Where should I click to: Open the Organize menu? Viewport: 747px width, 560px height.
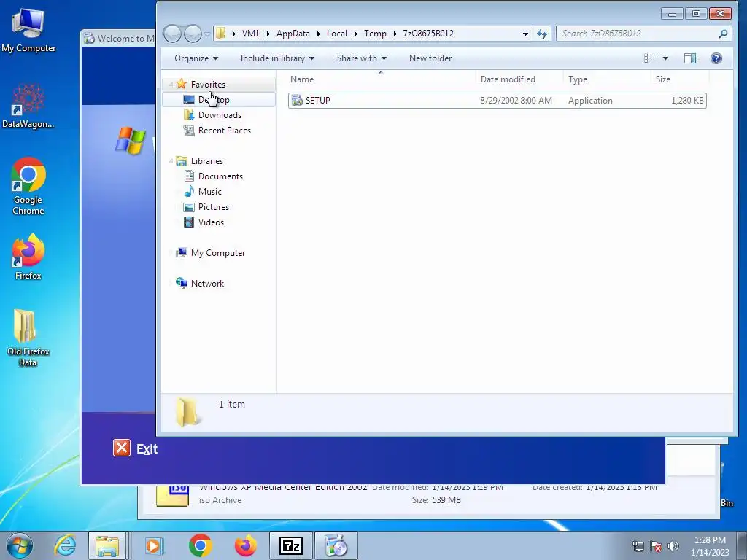(196, 58)
